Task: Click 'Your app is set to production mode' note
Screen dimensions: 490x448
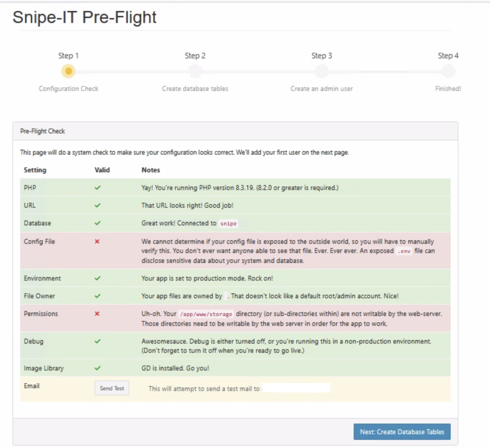Action: coord(207,278)
